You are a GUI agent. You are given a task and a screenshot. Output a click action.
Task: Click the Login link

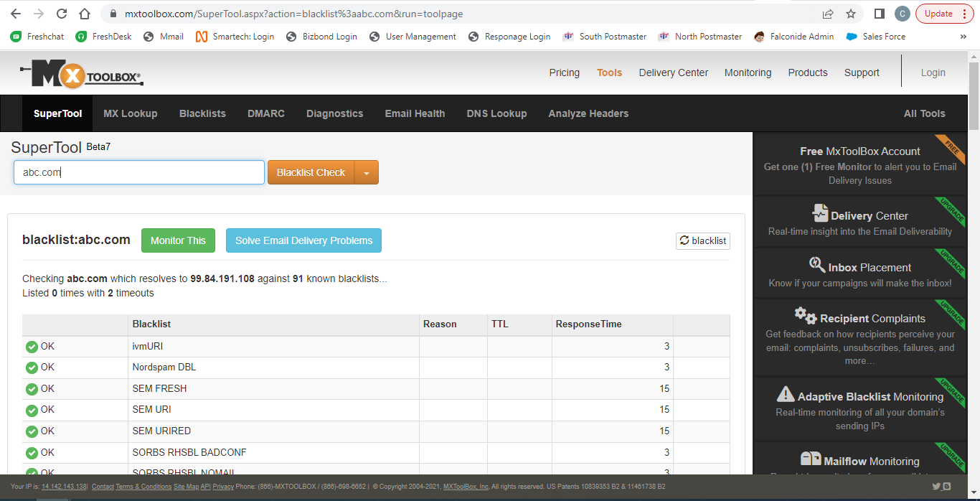[x=933, y=72]
